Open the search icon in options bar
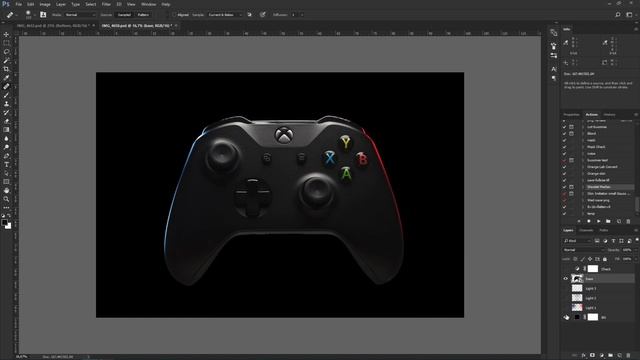 click(618, 15)
